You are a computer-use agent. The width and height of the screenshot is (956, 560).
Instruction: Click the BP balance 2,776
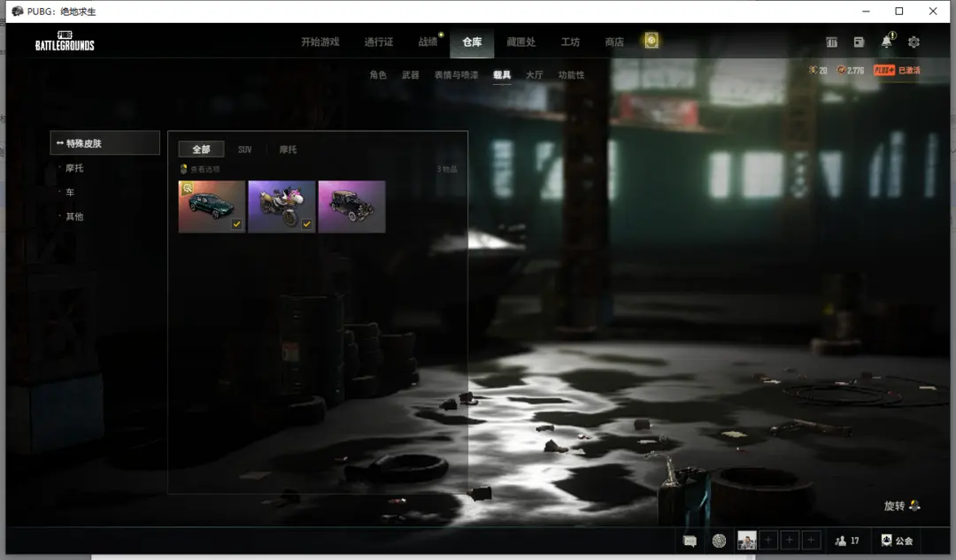click(851, 70)
